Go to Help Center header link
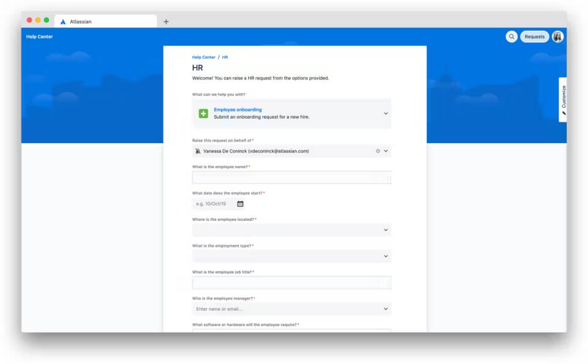 39,37
